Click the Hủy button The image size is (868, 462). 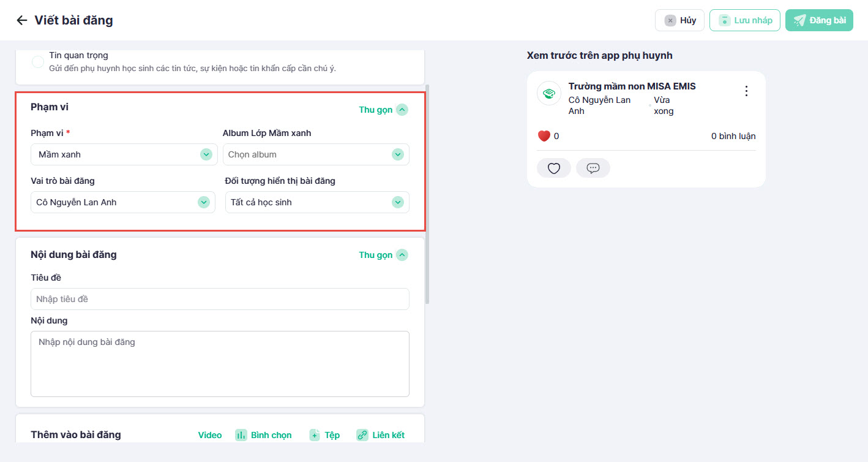tap(679, 20)
